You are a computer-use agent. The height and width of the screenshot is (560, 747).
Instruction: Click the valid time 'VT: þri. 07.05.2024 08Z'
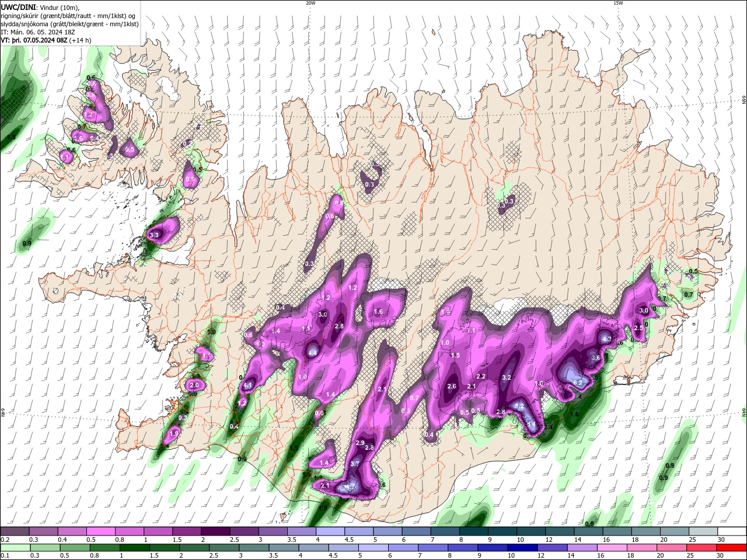(x=34, y=40)
